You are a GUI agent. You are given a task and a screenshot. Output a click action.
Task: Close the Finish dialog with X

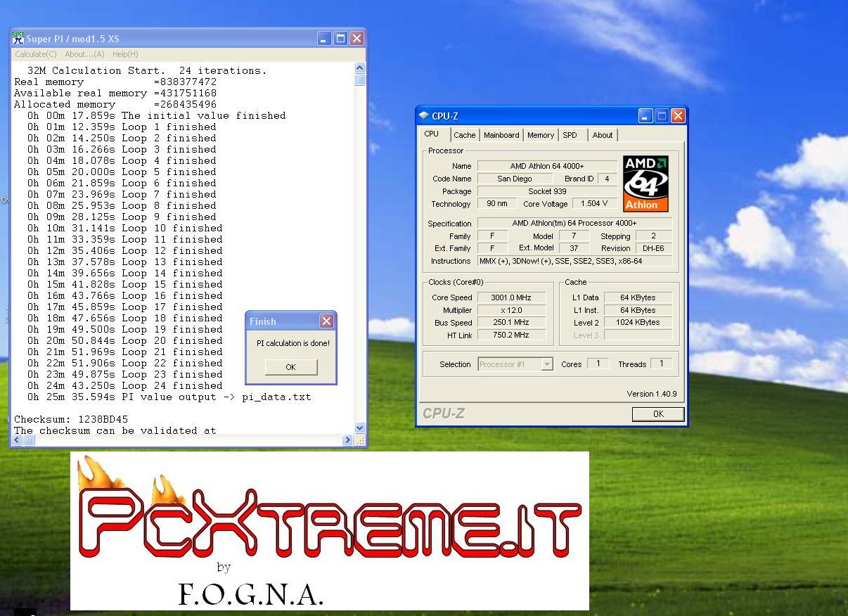[326, 321]
